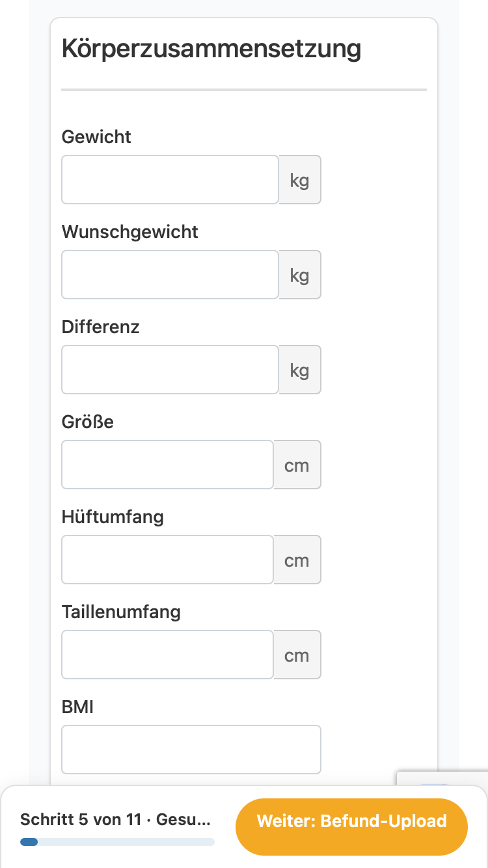488x868 pixels.
Task: Select the Wunschgewicht text box
Action: point(170,275)
